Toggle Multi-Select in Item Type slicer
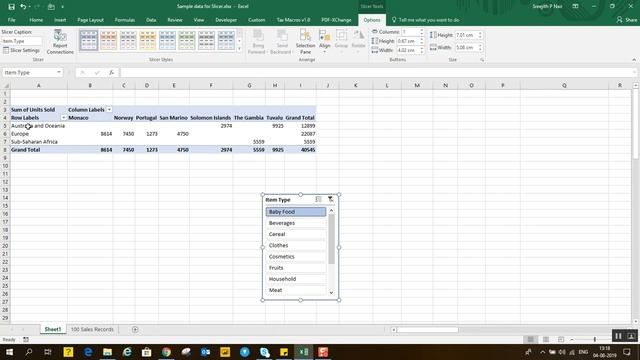This screenshot has height=360, width=640. [x=318, y=200]
